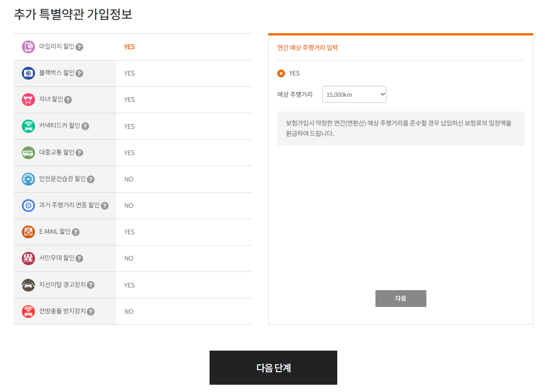Show help for 과거 주행거리 연동 할인

[105, 206]
